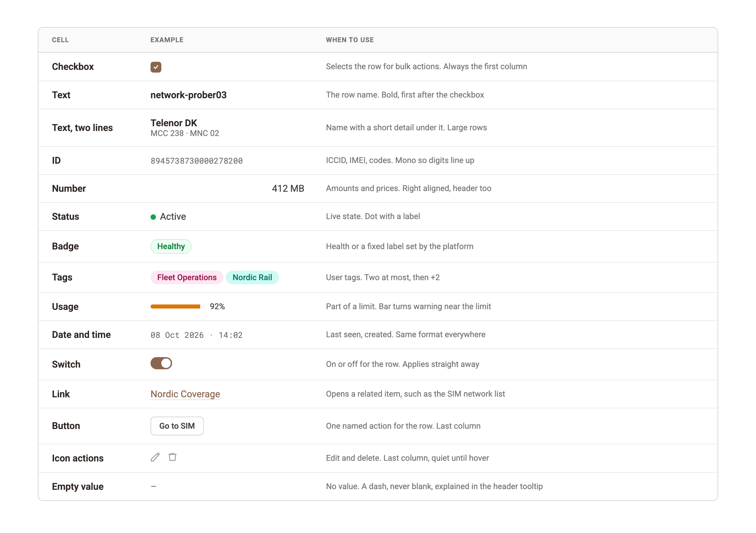Click the Status row label
This screenshot has width=756, height=533.
pyautogui.click(x=65, y=216)
